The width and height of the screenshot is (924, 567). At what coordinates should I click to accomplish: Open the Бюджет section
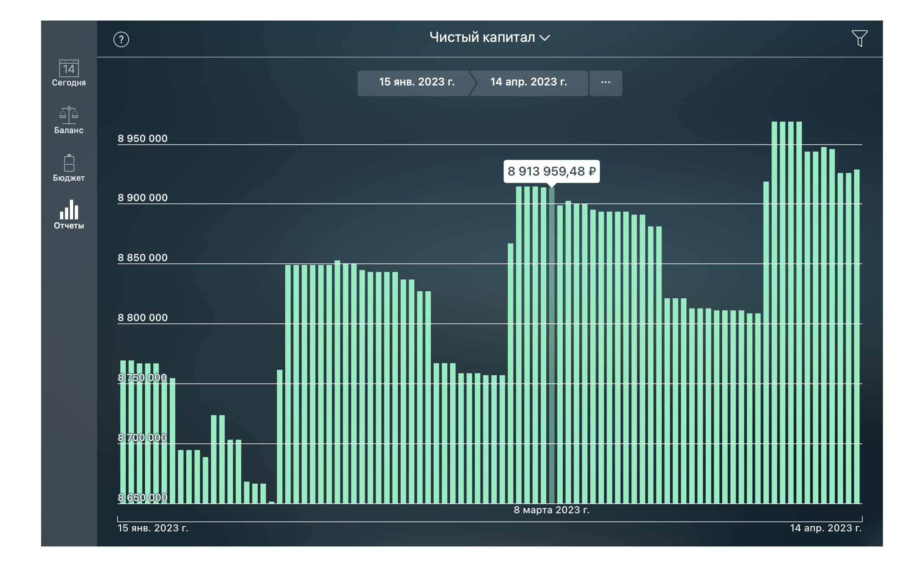(69, 168)
